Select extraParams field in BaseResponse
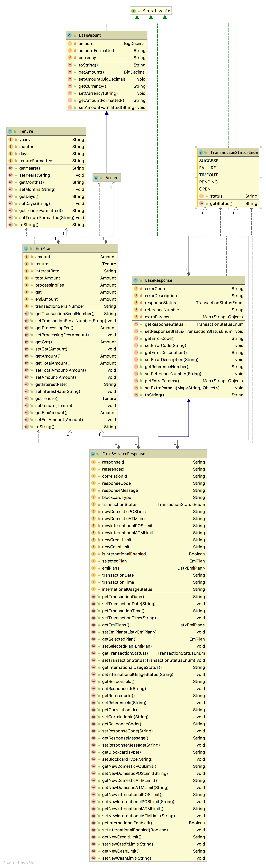 [x=189, y=317]
